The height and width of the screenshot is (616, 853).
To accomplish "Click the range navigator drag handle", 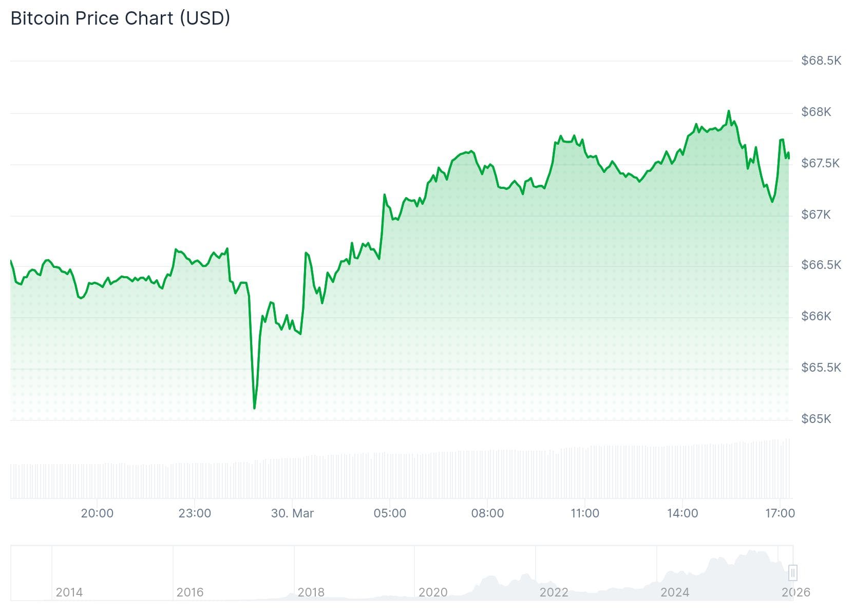I will click(x=793, y=572).
